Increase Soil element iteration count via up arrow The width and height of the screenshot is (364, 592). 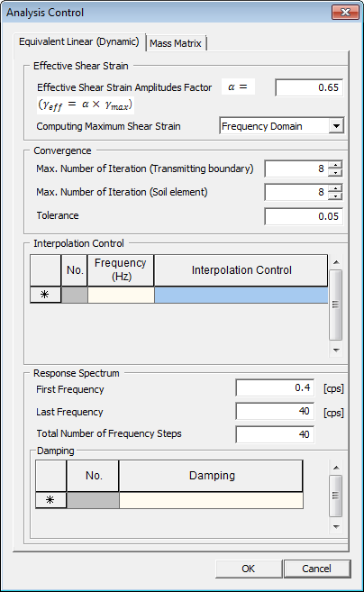(x=335, y=188)
